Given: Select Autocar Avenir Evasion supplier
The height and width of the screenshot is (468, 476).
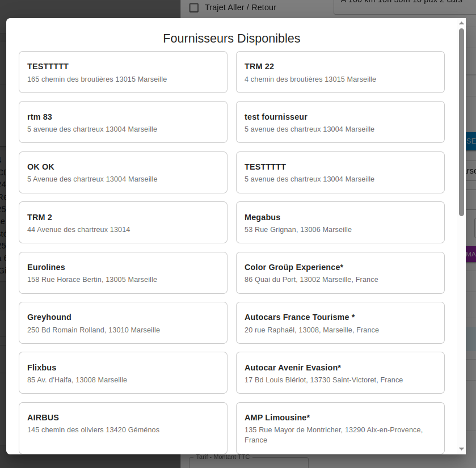Looking at the screenshot, I should click(x=340, y=373).
